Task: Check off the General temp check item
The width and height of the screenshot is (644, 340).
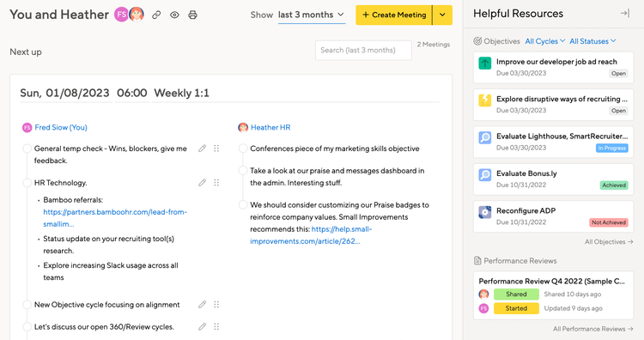Action: pos(27,149)
